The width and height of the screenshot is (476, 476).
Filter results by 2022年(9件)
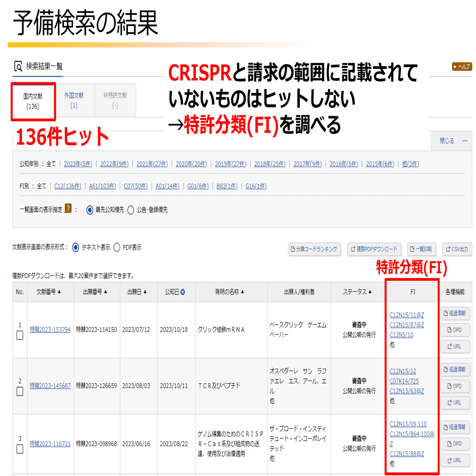[x=114, y=164]
